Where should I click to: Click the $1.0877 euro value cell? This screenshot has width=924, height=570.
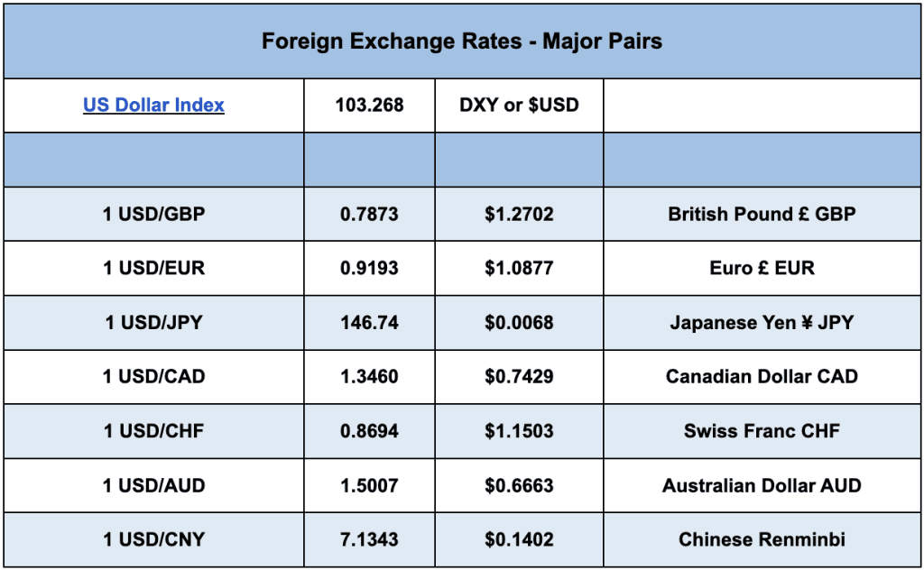pos(519,269)
